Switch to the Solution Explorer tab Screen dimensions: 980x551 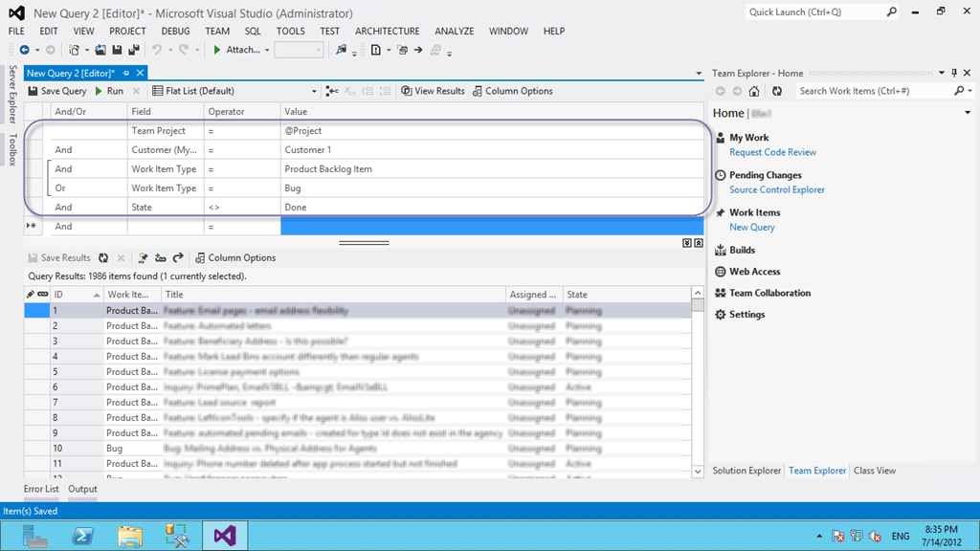(x=746, y=471)
